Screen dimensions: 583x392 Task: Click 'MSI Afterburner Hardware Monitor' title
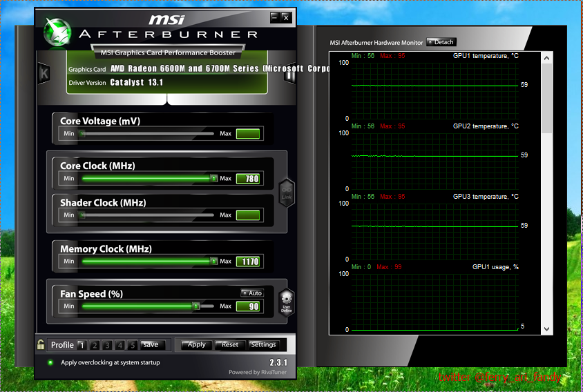click(x=376, y=43)
